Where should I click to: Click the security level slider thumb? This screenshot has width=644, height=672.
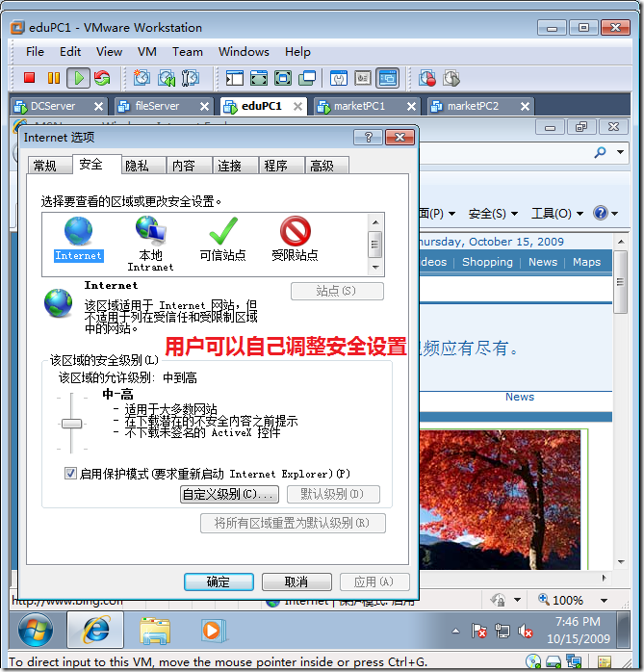[71, 424]
